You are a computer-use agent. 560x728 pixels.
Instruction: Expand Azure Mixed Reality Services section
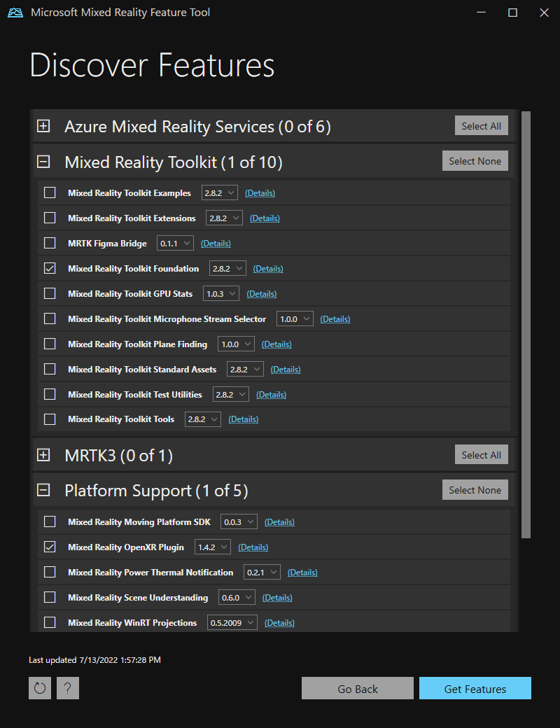point(43,127)
